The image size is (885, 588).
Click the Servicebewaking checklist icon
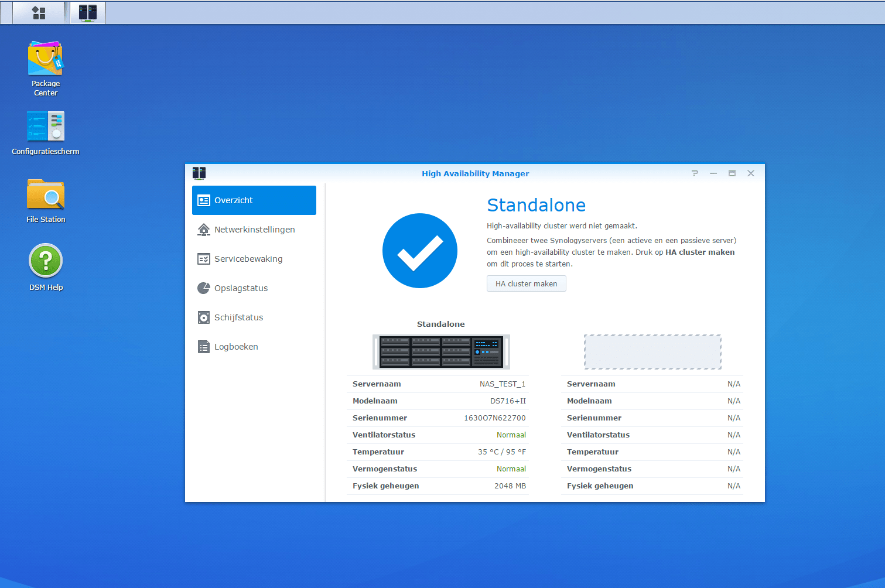point(204,259)
